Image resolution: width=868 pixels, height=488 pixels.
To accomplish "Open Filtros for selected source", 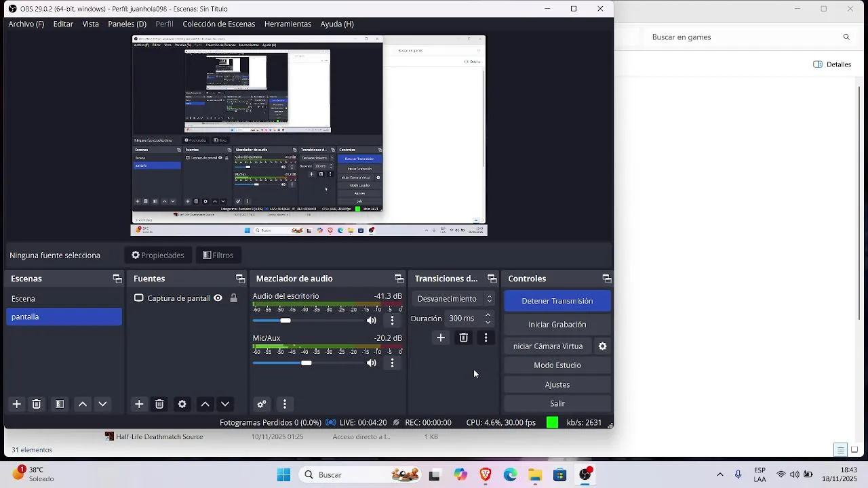I will click(x=218, y=256).
